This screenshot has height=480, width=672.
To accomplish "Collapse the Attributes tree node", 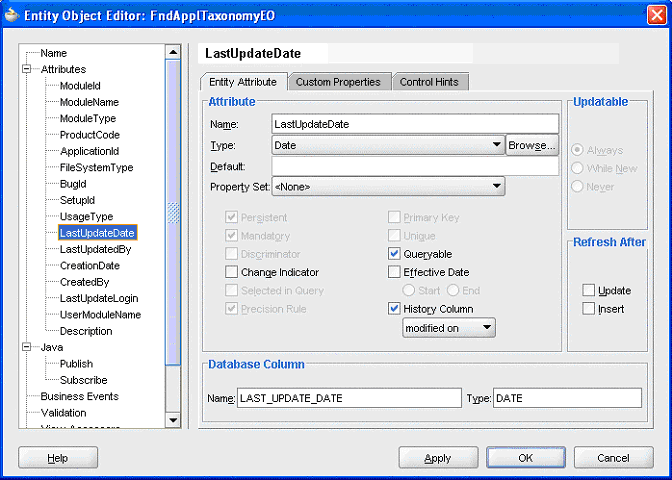I will point(27,69).
